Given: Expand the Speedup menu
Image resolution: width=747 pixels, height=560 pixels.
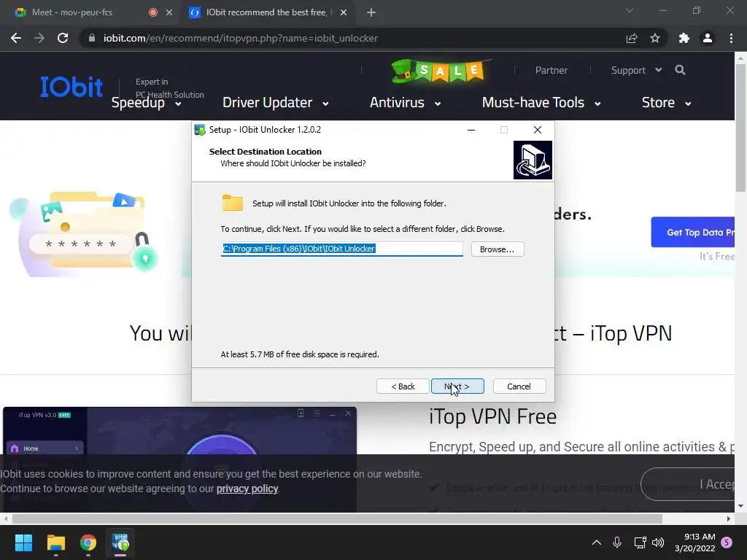Looking at the screenshot, I should (146, 103).
